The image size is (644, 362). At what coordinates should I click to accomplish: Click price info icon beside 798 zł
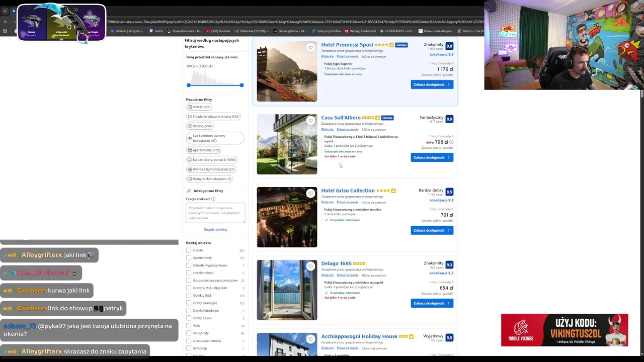pyautogui.click(x=451, y=142)
